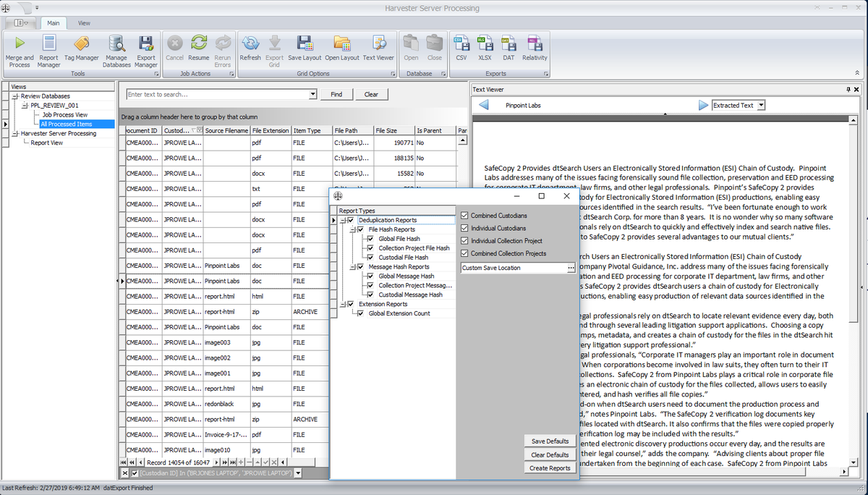The width and height of the screenshot is (868, 495).
Task: Open the search box dropdown arrow
Action: coord(312,94)
